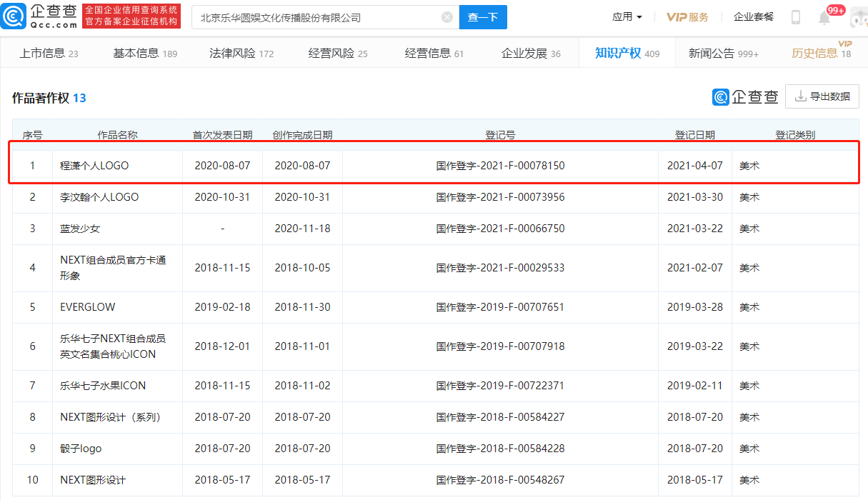
Task: Select registration number 国作登字-2018-F-00584227
Action: tap(500, 417)
